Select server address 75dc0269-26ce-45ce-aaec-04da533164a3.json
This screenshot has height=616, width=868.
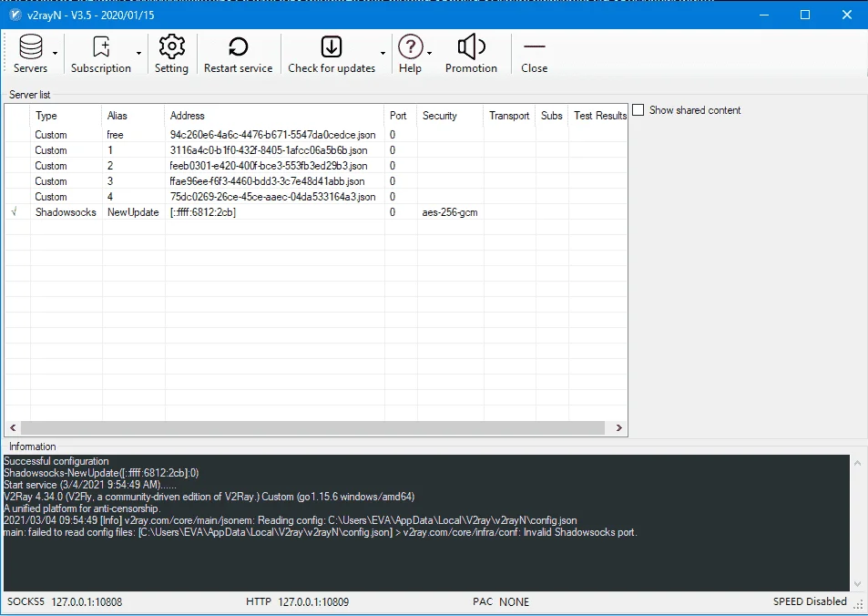point(273,197)
